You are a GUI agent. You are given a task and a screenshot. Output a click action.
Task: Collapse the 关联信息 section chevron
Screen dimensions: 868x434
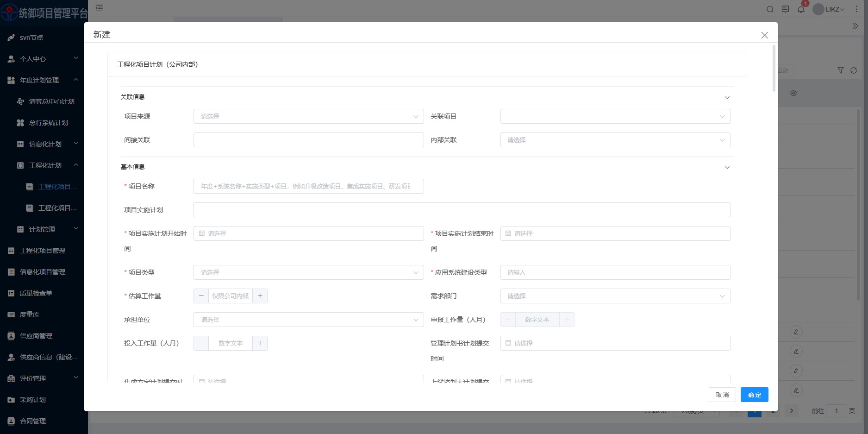point(727,97)
